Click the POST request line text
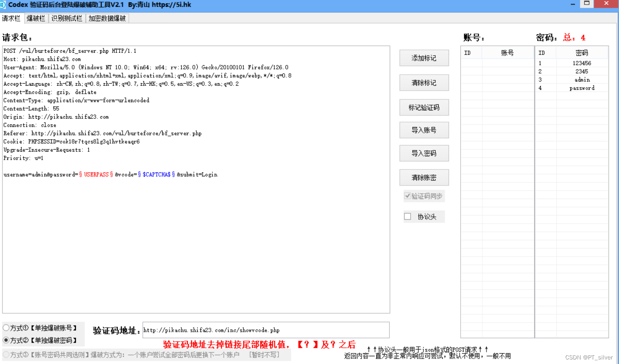Screen dimensions: 619x364 pyautogui.click(x=70, y=51)
